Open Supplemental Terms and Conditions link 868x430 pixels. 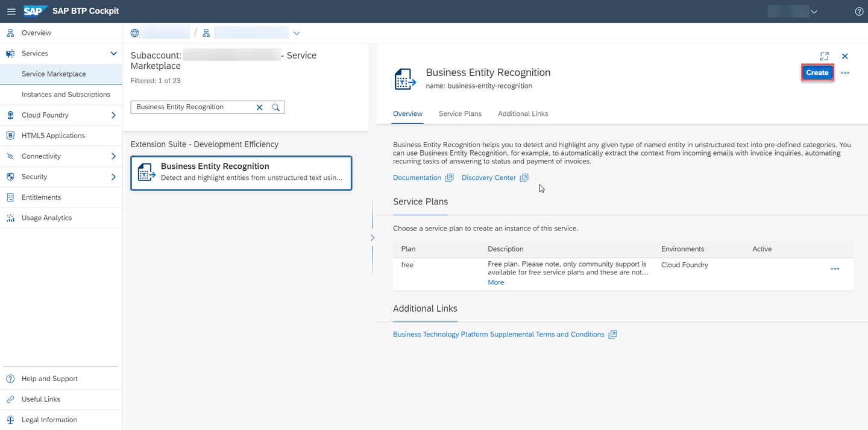tap(498, 334)
